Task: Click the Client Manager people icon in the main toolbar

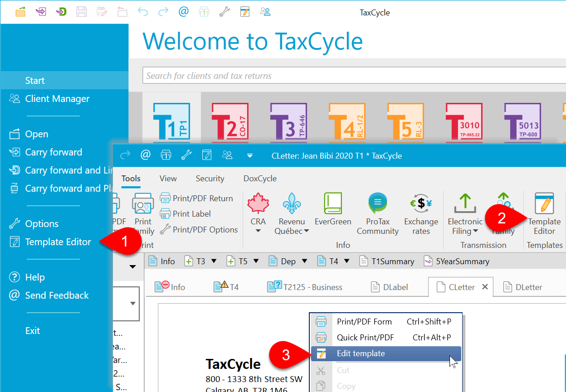Action: pos(265,12)
